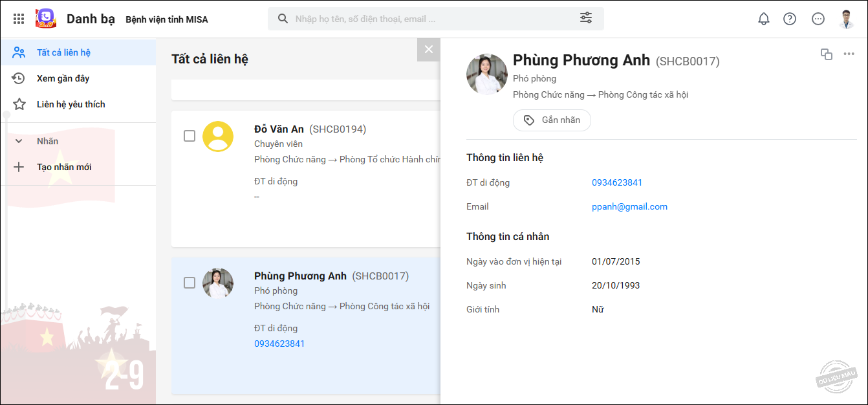Collapse the Nhãn section chevron
868x405 pixels.
point(19,141)
